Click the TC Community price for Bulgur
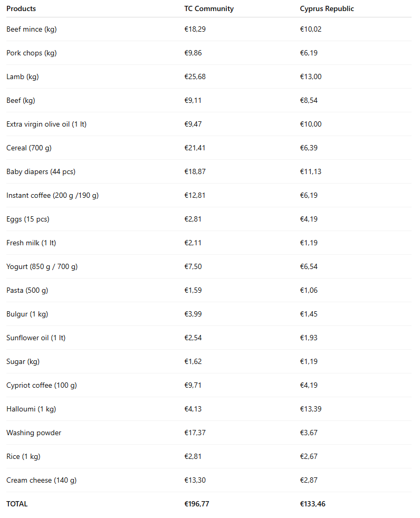The image size is (420, 518). coord(193,314)
